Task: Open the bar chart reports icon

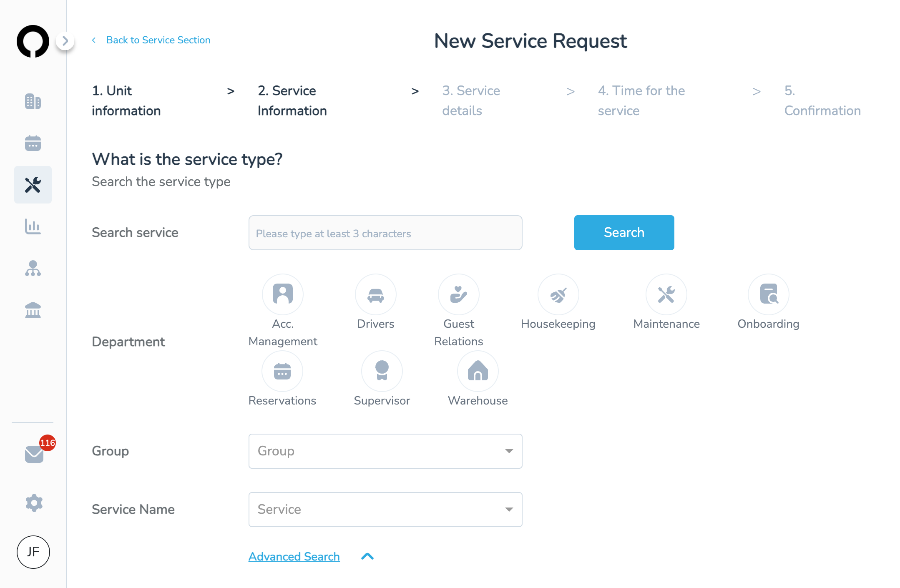Action: click(x=33, y=226)
